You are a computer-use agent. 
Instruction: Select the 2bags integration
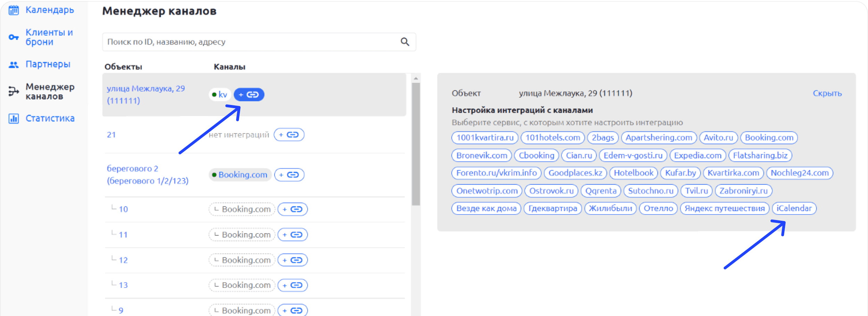603,138
